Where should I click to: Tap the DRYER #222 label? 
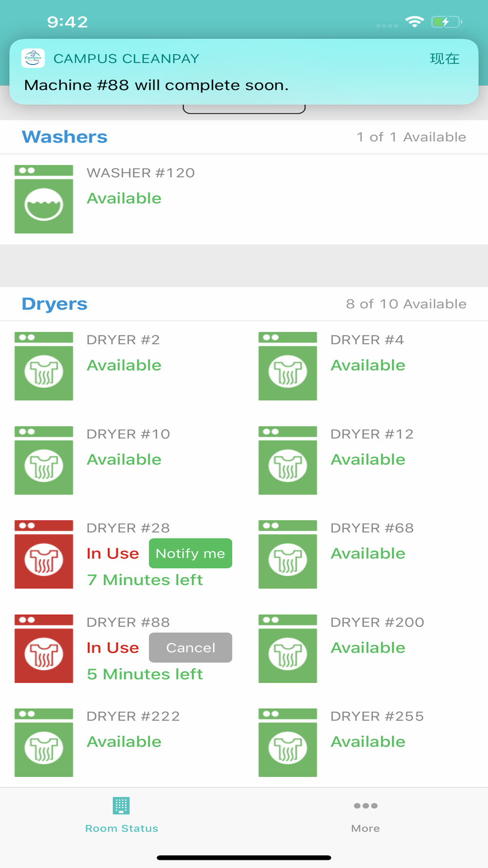tap(133, 716)
